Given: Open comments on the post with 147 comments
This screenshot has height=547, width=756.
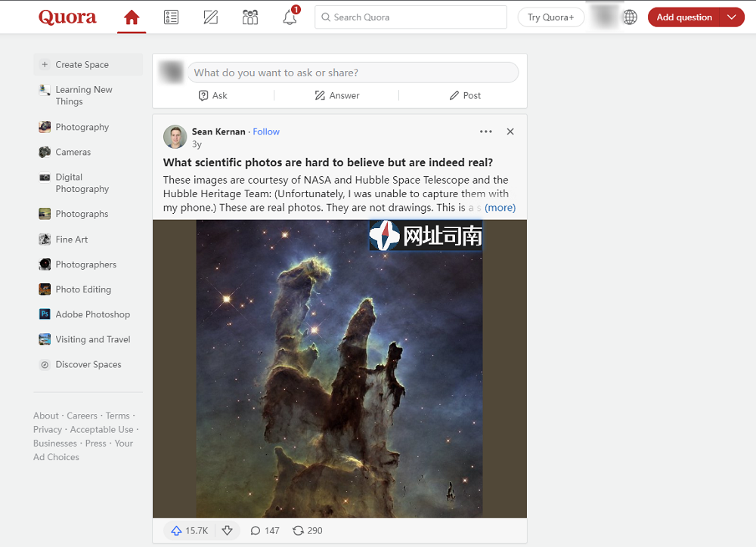Looking at the screenshot, I should click(265, 530).
